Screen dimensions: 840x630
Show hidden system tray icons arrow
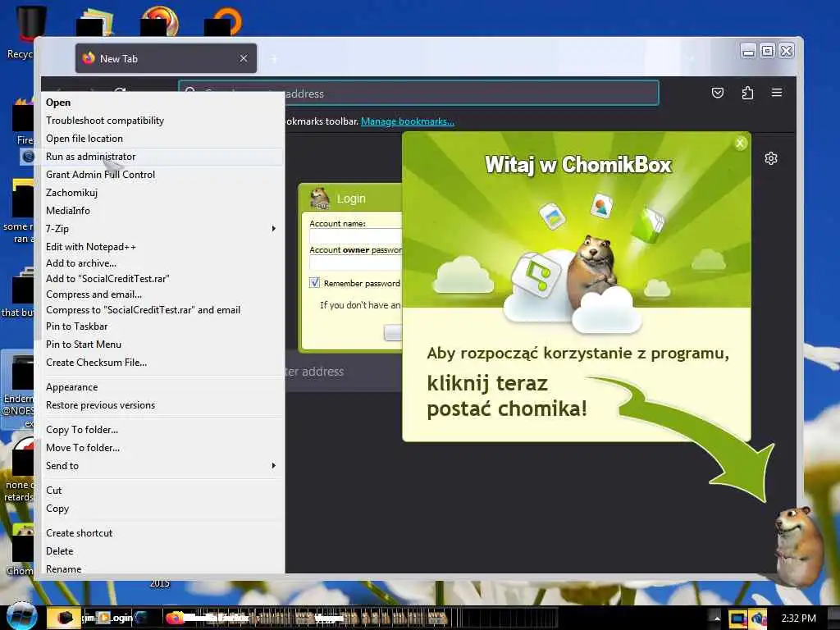pyautogui.click(x=717, y=619)
